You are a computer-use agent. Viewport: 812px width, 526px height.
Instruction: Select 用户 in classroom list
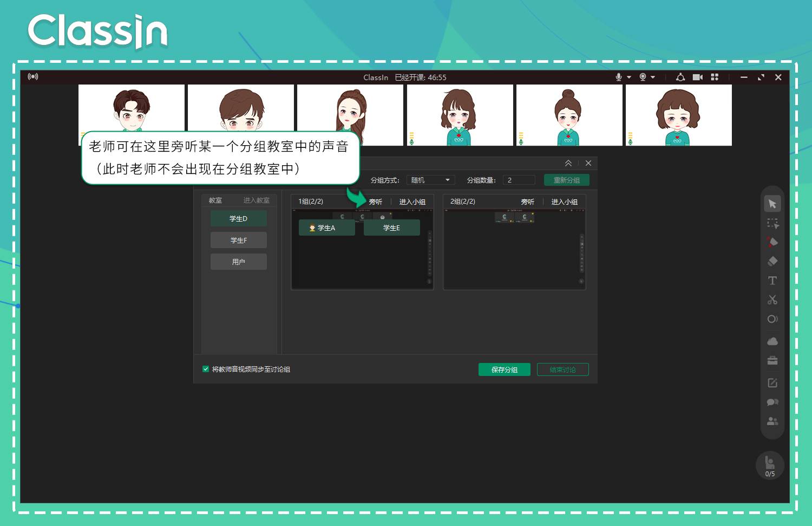(239, 262)
